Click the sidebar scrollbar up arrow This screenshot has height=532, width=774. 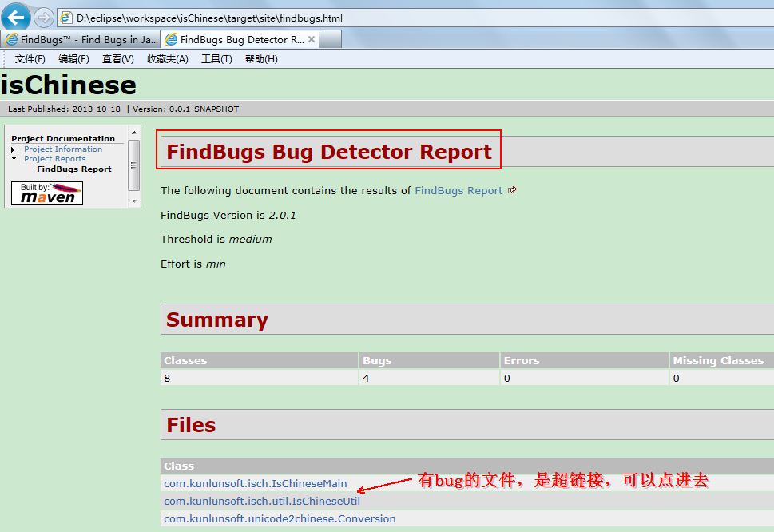tap(133, 133)
